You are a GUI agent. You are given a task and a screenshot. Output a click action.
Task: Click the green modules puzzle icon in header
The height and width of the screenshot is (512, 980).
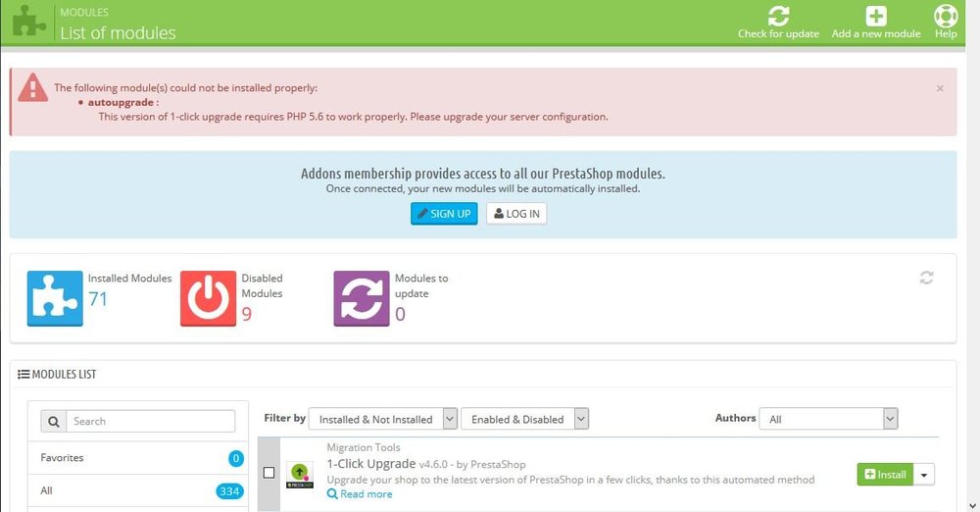point(28,22)
